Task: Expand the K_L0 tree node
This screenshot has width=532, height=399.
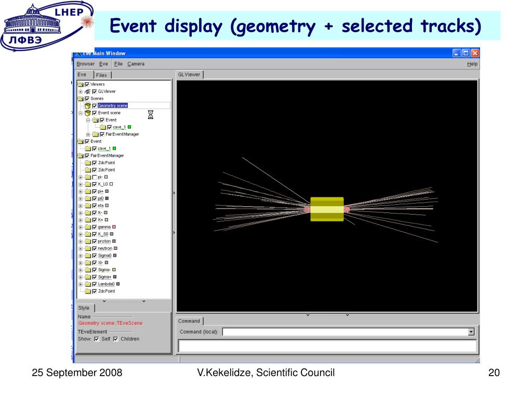Action: (x=81, y=184)
